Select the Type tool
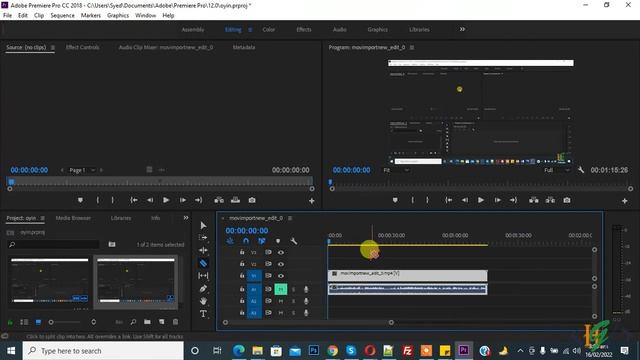640x360 pixels. pos(203,314)
